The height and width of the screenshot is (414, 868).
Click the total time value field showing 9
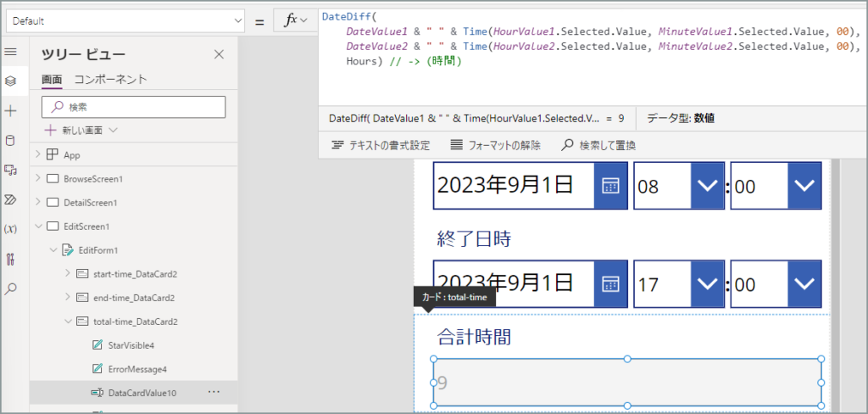(627, 383)
